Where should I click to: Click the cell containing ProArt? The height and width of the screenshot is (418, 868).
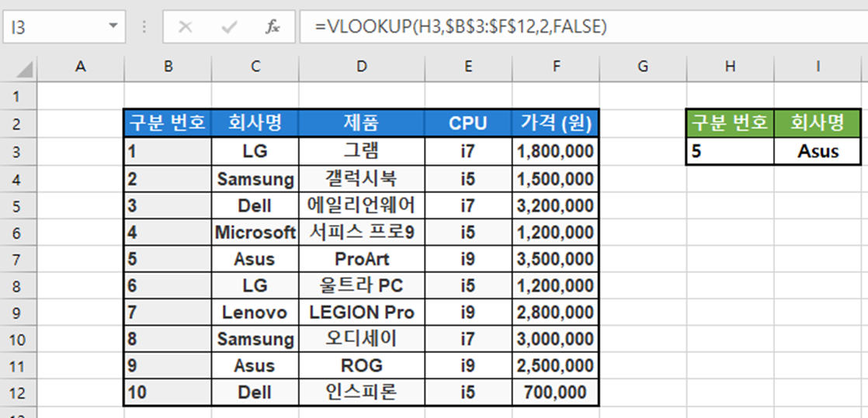click(362, 259)
